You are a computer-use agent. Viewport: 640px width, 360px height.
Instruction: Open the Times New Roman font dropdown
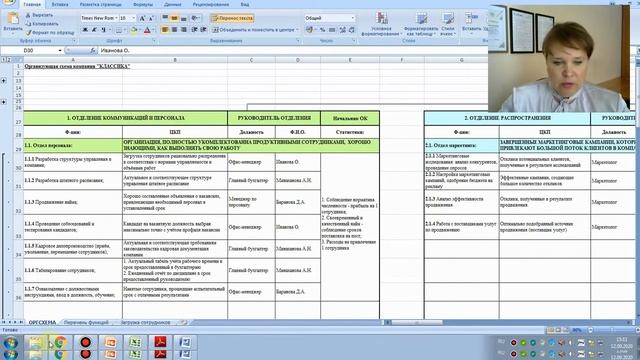(x=116, y=18)
